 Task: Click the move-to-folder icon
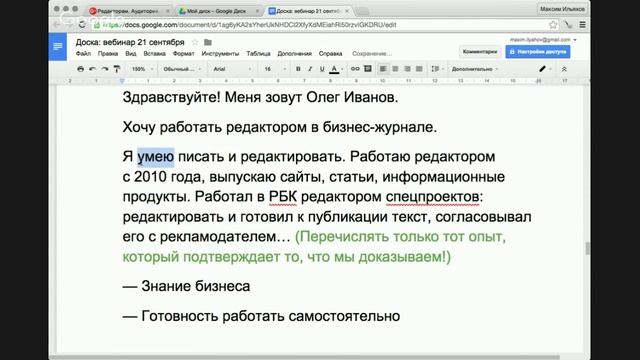pyautogui.click(x=208, y=42)
